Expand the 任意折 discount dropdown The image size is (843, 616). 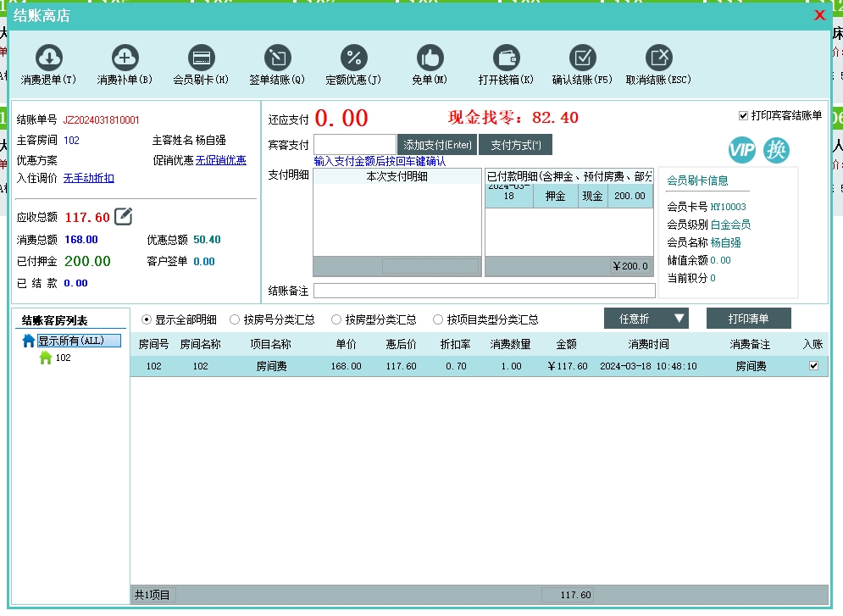pyautogui.click(x=646, y=319)
